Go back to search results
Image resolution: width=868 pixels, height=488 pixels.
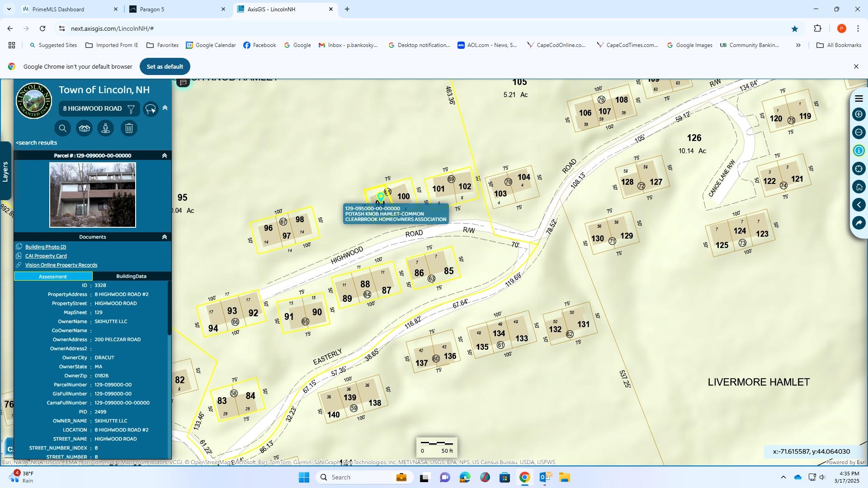[37, 143]
